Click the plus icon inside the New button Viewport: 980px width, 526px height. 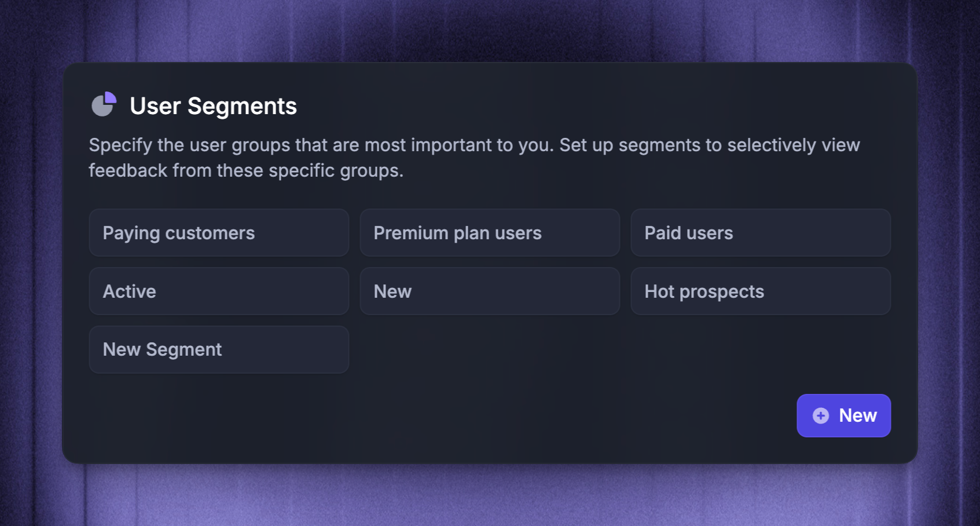point(820,415)
